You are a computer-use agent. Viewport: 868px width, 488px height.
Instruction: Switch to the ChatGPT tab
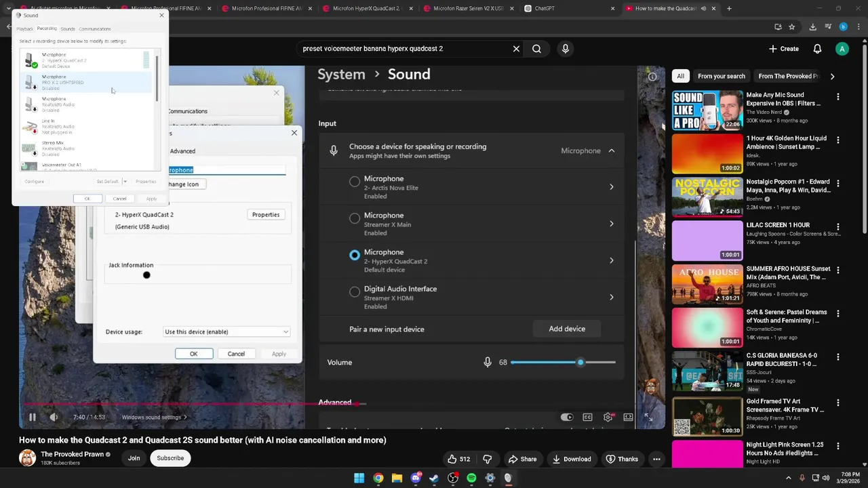point(568,9)
